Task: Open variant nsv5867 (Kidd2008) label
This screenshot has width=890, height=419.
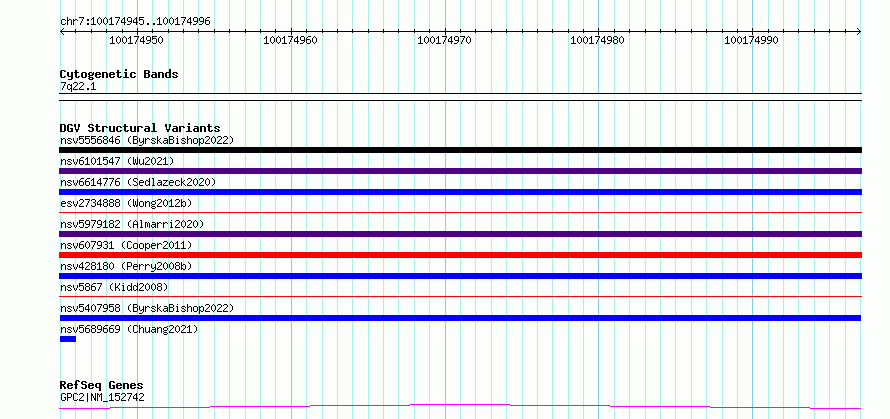Action: click(x=114, y=287)
